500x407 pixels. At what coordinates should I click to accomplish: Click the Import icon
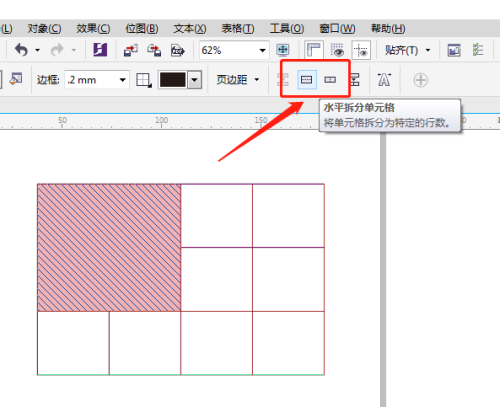131,50
